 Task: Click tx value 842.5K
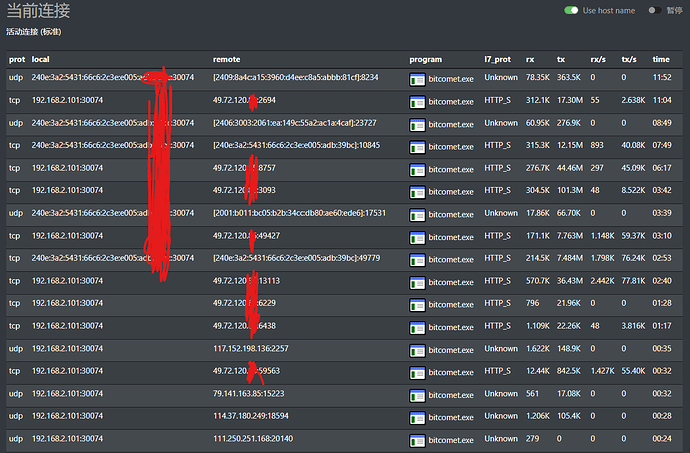coord(569,371)
